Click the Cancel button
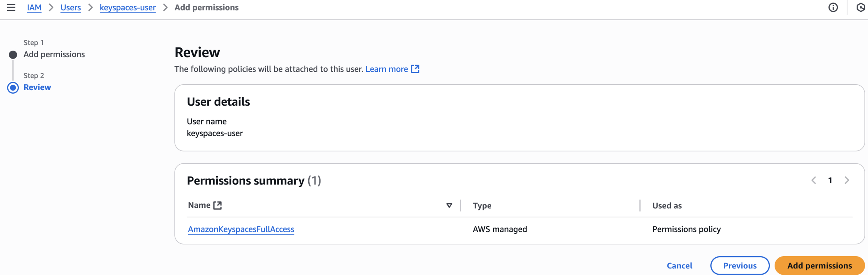 pos(679,266)
